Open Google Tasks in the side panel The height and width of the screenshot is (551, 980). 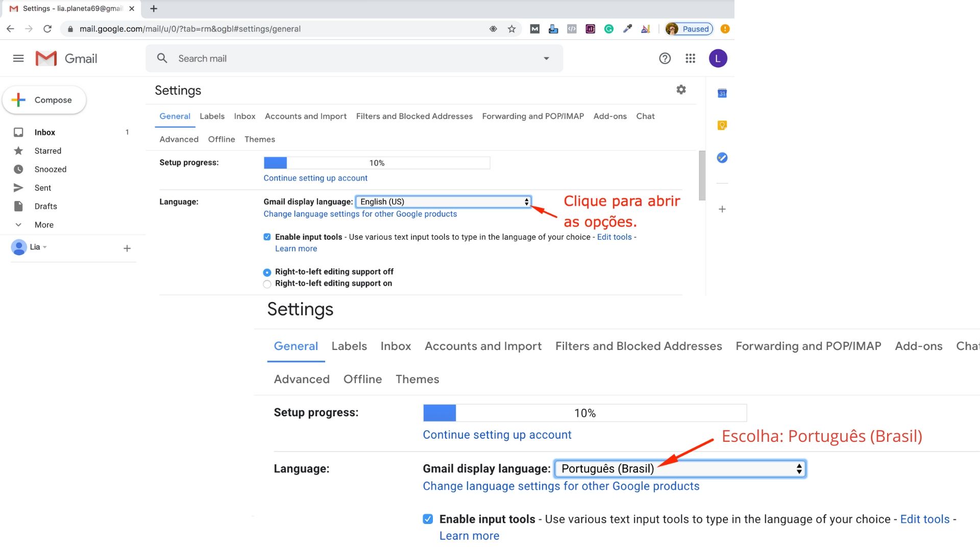[722, 158]
